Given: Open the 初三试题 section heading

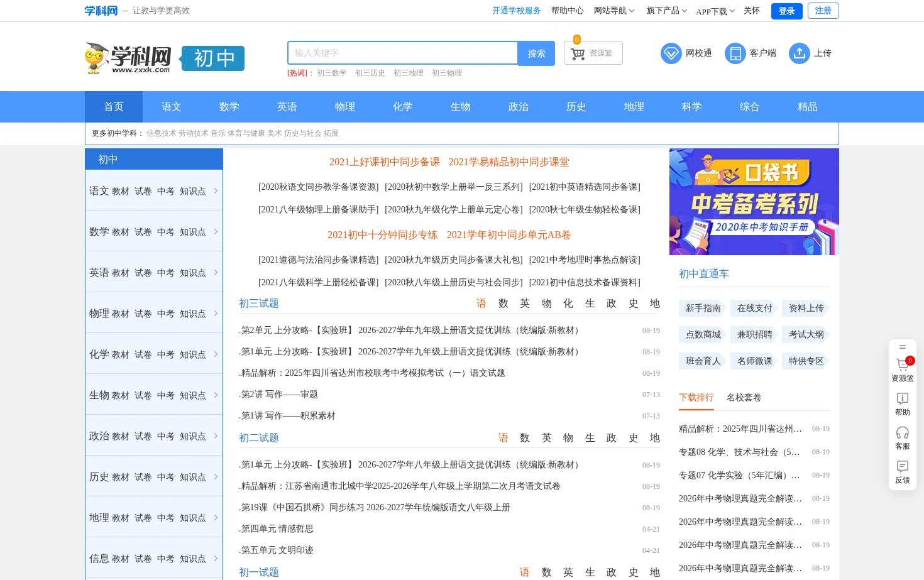Looking at the screenshot, I should (259, 304).
